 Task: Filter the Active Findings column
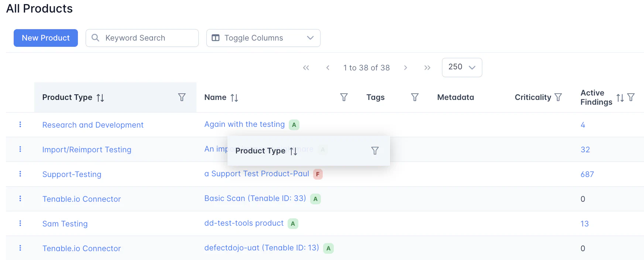(x=631, y=97)
